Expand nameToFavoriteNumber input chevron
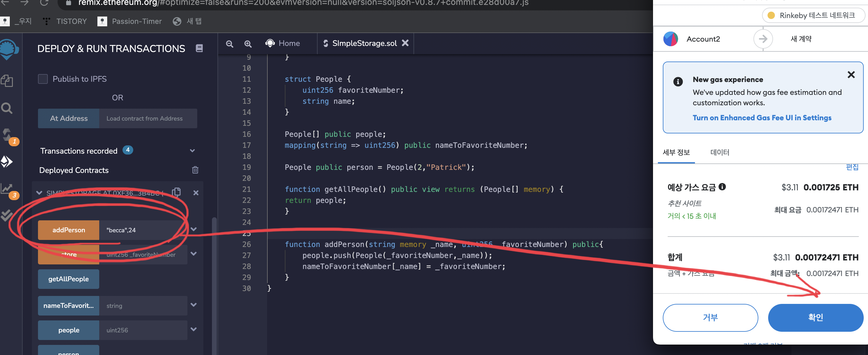 pyautogui.click(x=193, y=305)
